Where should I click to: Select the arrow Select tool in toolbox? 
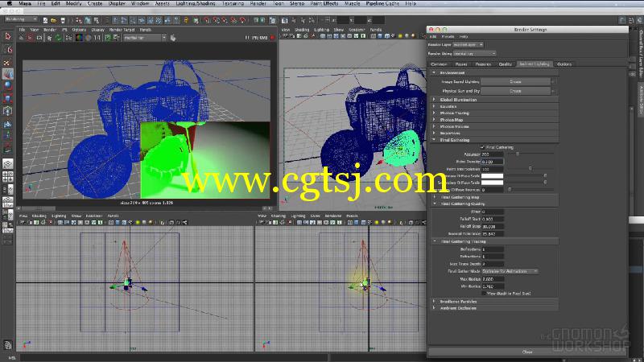[8, 36]
